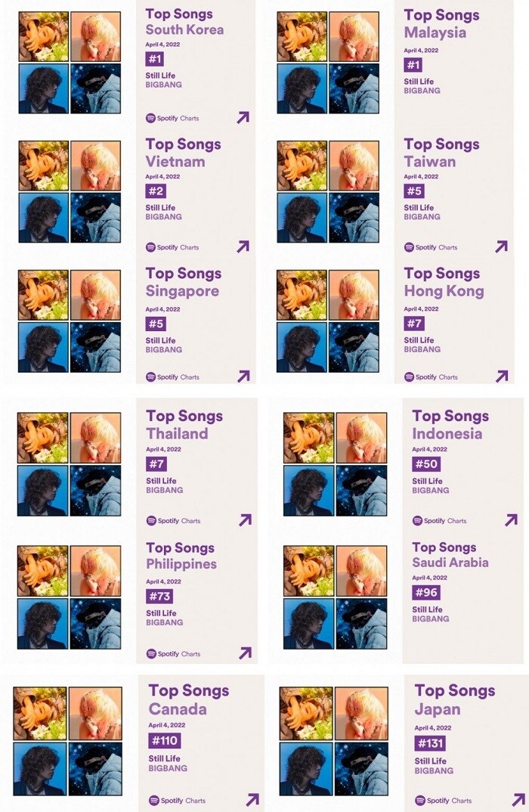Open the Vietnam chart via arrow icon
The image size is (529, 812).
243,246
